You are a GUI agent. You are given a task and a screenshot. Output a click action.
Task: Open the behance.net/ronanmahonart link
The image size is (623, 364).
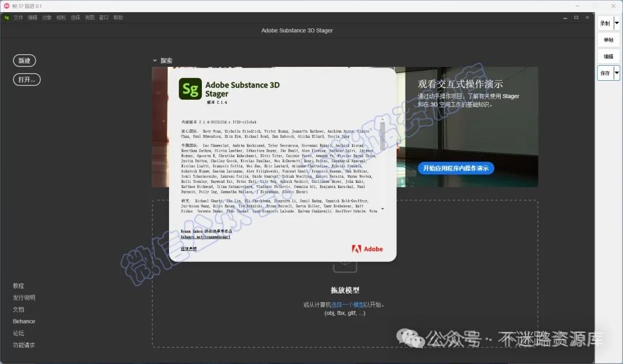(205, 237)
